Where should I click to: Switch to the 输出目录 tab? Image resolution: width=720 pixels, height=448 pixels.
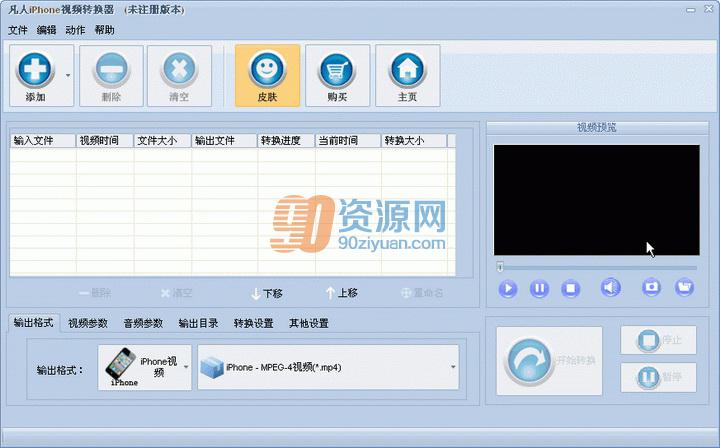pos(198,323)
